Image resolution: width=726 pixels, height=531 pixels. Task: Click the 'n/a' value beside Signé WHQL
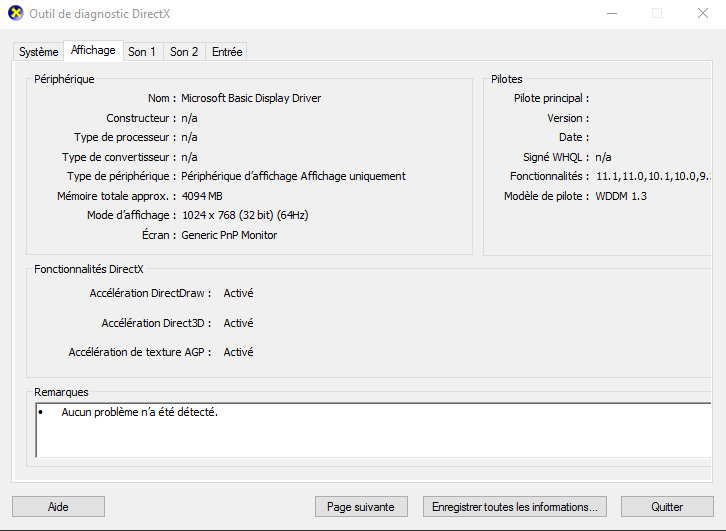[x=603, y=157]
